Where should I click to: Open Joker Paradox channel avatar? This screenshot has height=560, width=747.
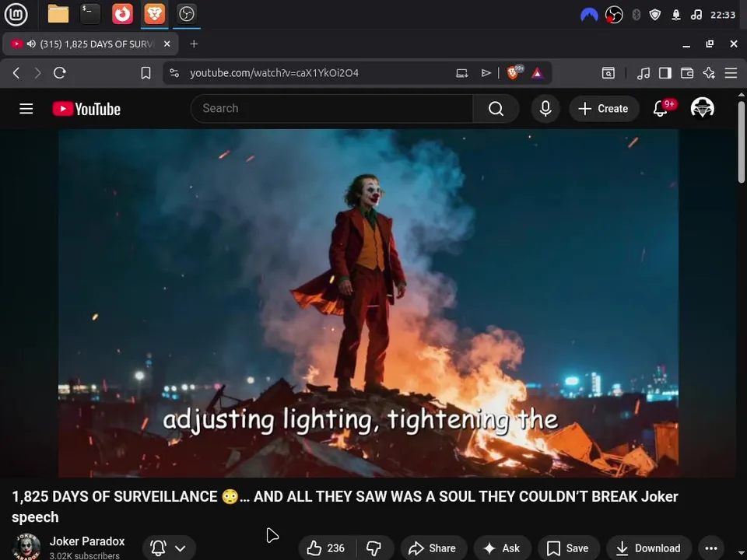(x=26, y=547)
